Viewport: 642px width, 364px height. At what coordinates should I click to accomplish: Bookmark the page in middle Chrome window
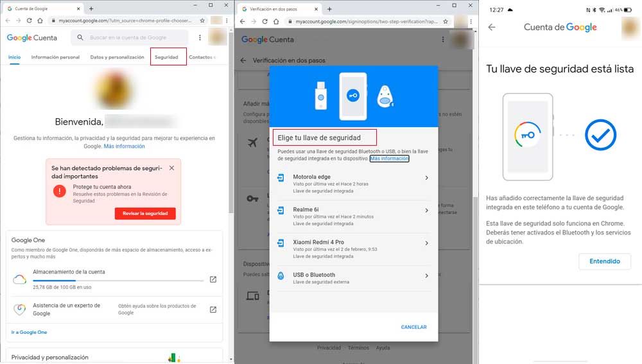(x=446, y=21)
